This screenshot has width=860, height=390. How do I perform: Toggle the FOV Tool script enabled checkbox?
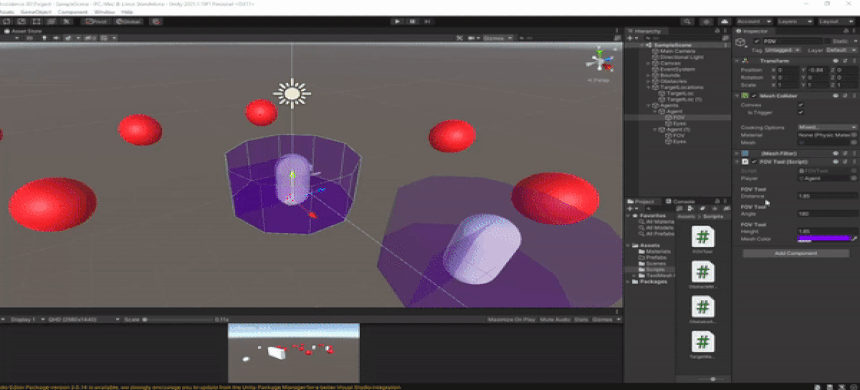pos(754,162)
